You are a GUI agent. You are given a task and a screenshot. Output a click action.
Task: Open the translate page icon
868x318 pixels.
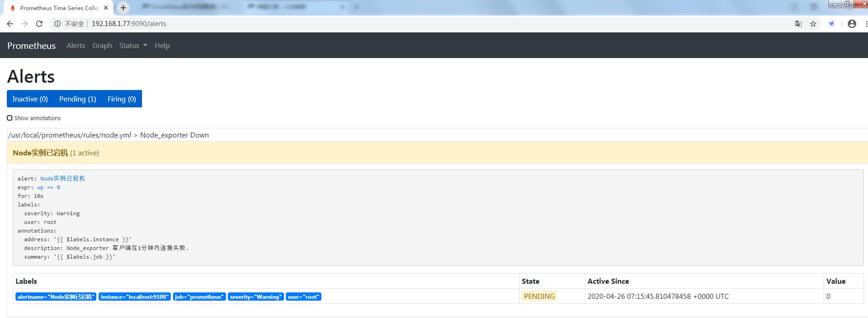pyautogui.click(x=799, y=24)
